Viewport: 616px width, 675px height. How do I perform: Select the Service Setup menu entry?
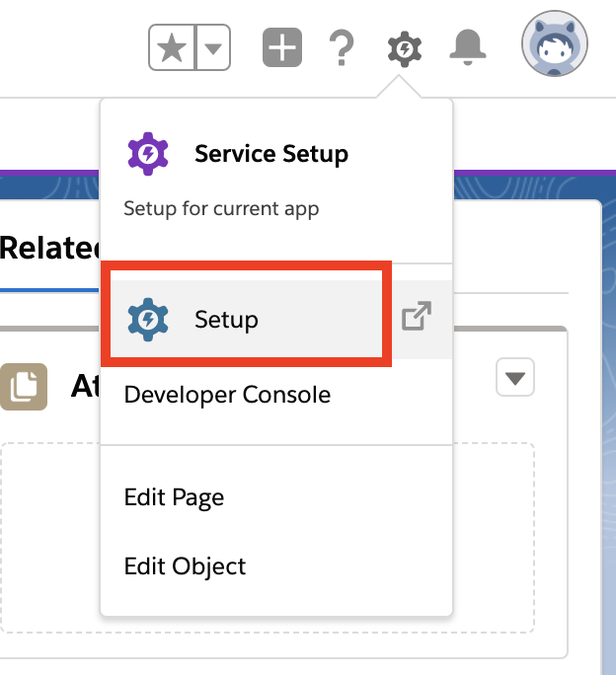click(x=270, y=154)
